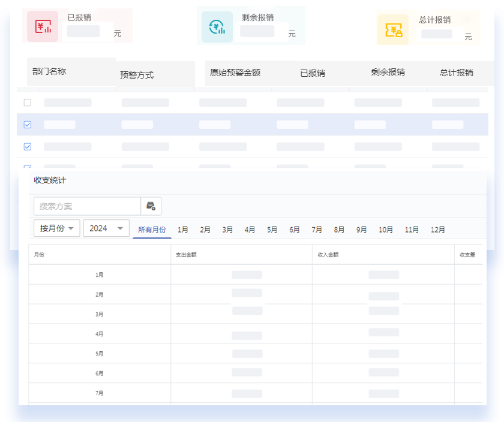
Task: Click the 收支统计 panel title
Action: (x=49, y=180)
